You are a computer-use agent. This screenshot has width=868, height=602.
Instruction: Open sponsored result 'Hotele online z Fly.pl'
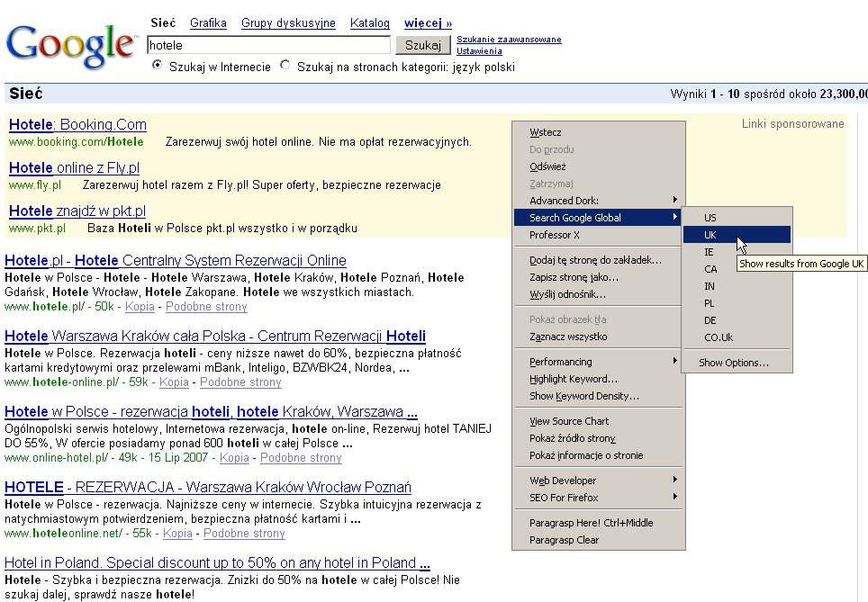74,167
